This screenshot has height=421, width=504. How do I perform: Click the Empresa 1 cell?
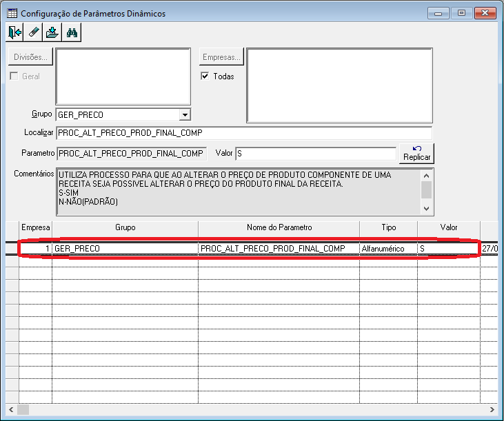tap(35, 248)
